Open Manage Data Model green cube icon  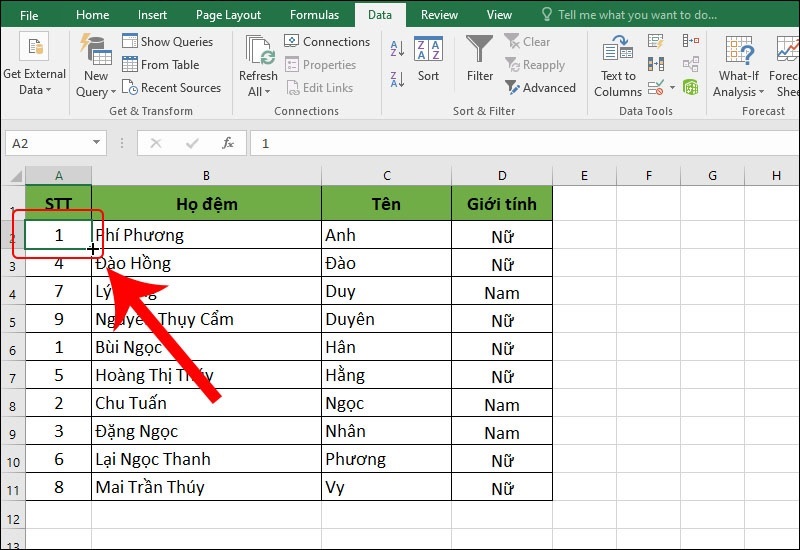point(690,88)
